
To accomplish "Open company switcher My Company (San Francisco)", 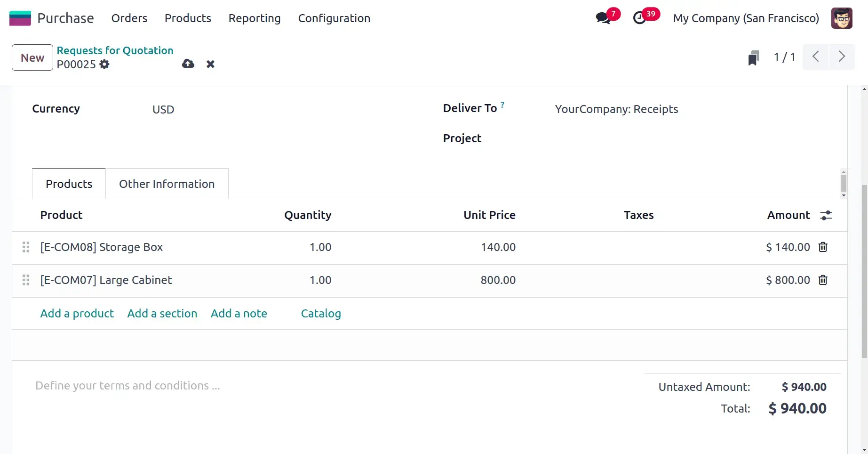I will pyautogui.click(x=746, y=18).
